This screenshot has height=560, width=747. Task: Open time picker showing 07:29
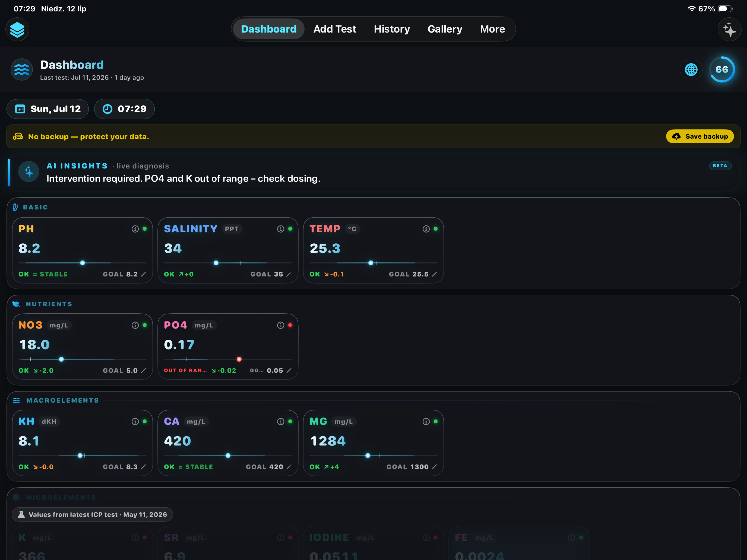point(124,109)
